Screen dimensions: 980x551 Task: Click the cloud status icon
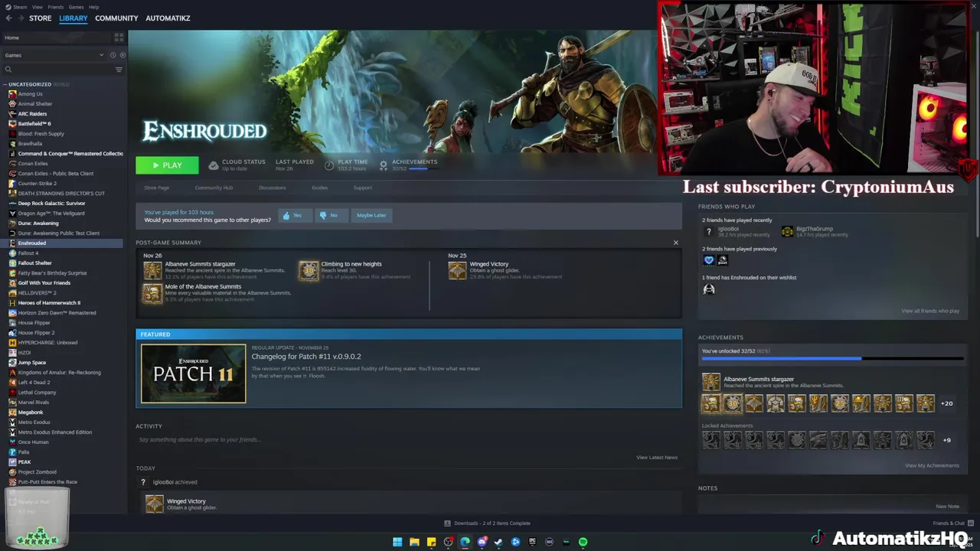214,165
